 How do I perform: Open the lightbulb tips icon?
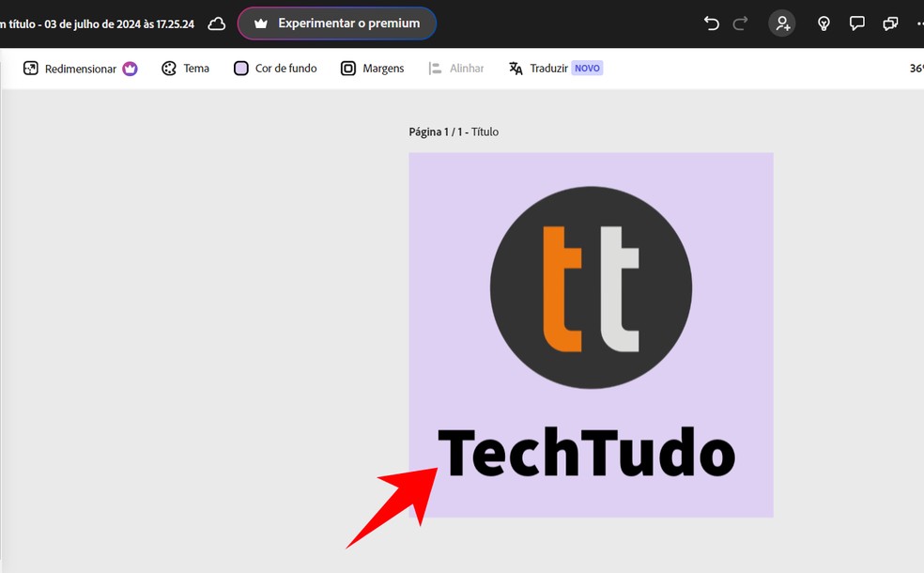click(x=824, y=23)
